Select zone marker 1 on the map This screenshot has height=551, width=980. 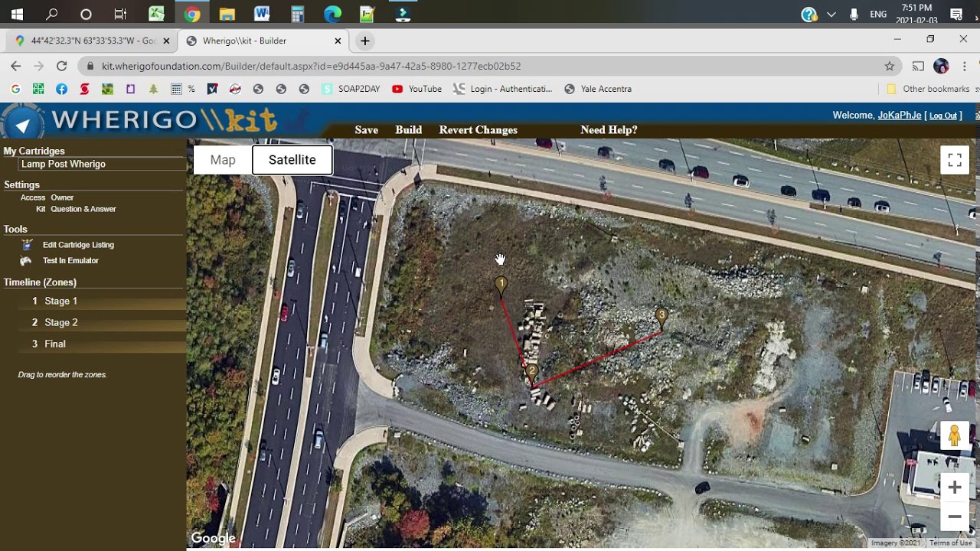(501, 286)
